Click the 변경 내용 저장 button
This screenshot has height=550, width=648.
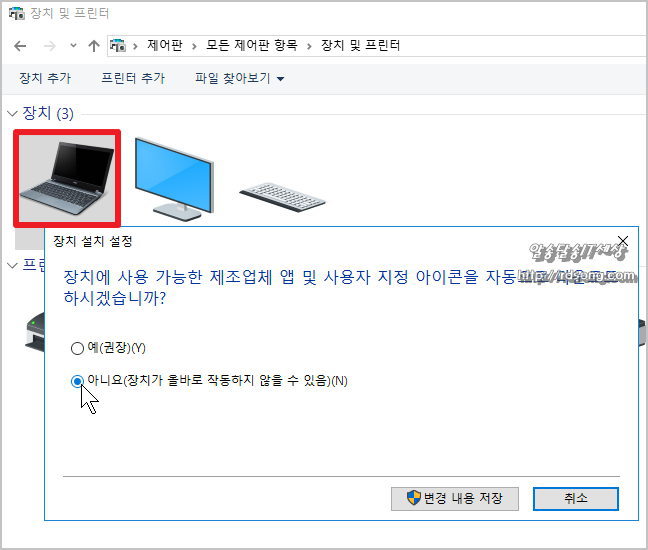pos(455,498)
